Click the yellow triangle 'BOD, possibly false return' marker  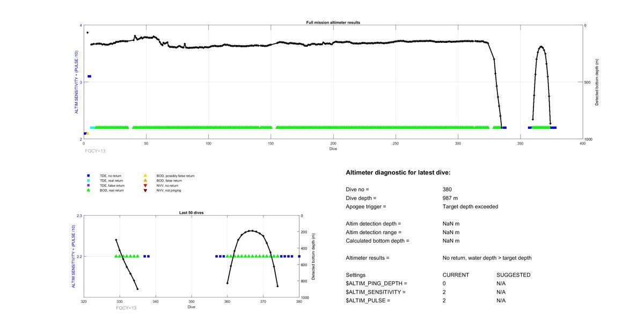pyautogui.click(x=145, y=176)
